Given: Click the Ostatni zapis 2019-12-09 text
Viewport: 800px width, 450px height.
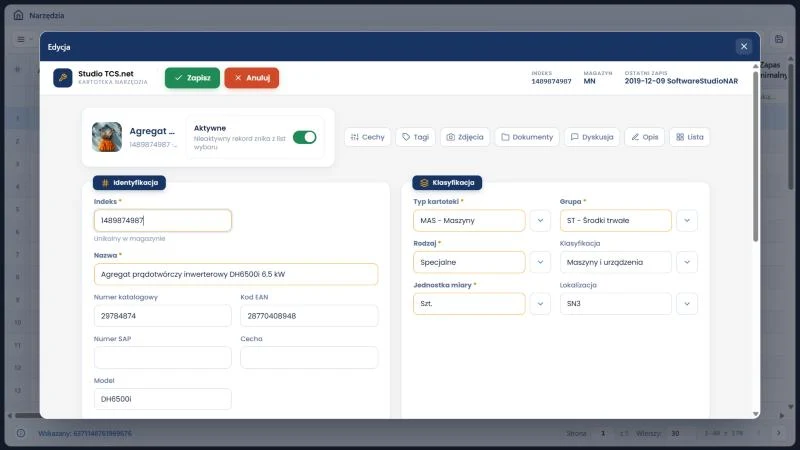Looking at the screenshot, I should [x=681, y=81].
